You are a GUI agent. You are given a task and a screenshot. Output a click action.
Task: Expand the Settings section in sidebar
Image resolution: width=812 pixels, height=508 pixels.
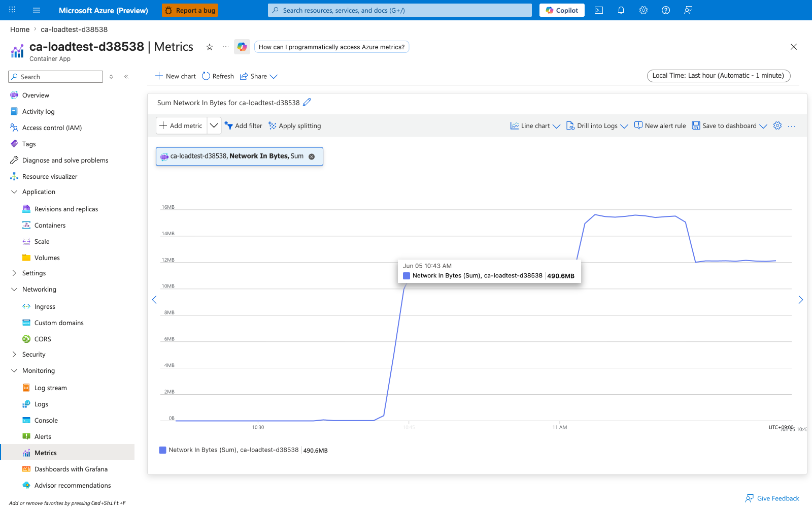pyautogui.click(x=14, y=273)
